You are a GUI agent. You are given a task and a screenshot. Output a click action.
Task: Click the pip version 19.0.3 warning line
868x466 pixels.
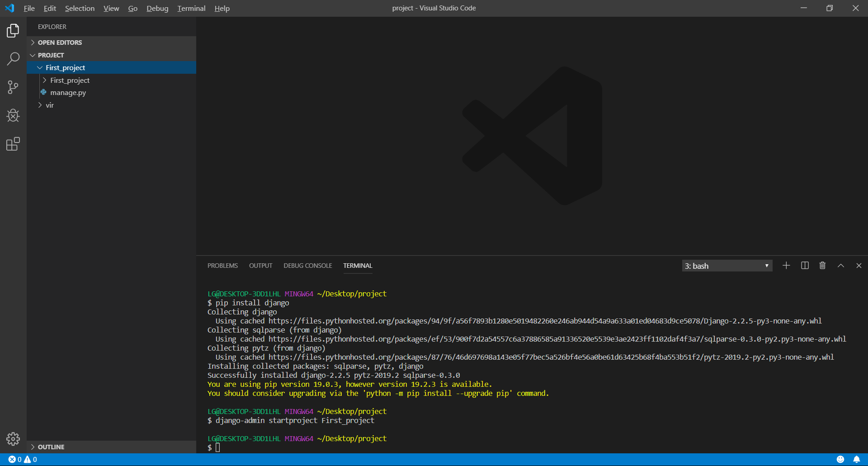click(349, 384)
